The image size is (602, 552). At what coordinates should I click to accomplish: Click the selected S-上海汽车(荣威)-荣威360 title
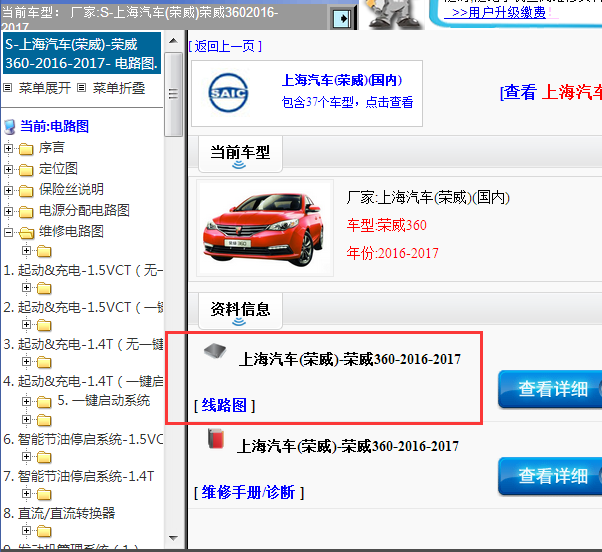click(82, 53)
